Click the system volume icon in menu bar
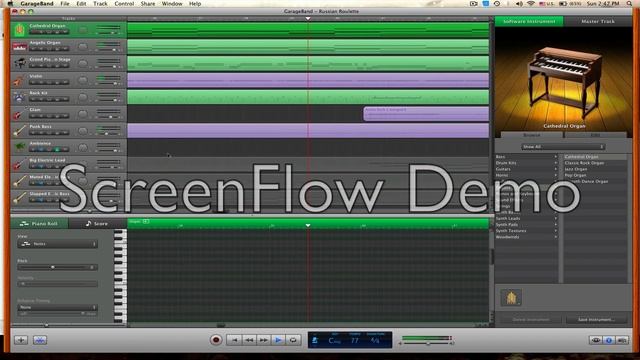 pyautogui.click(x=519, y=4)
